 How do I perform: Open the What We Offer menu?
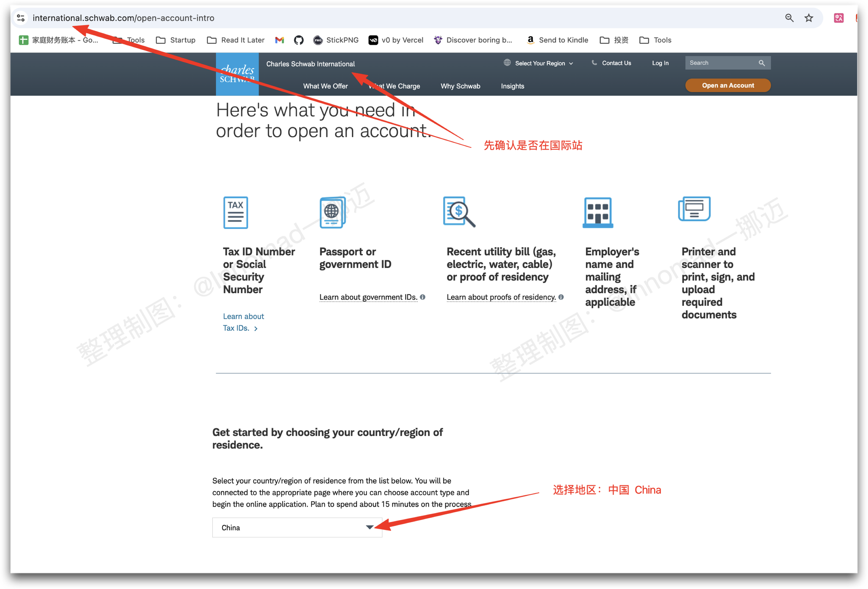(325, 86)
